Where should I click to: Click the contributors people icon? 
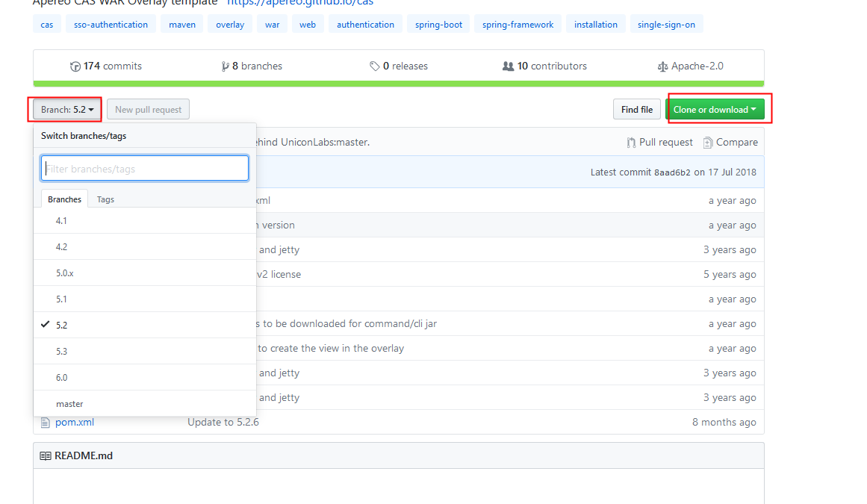[509, 66]
